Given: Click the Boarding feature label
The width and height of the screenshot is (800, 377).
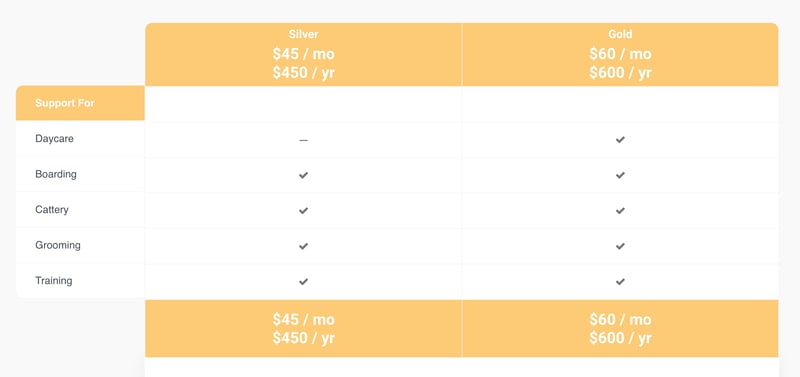Looking at the screenshot, I should point(56,174).
